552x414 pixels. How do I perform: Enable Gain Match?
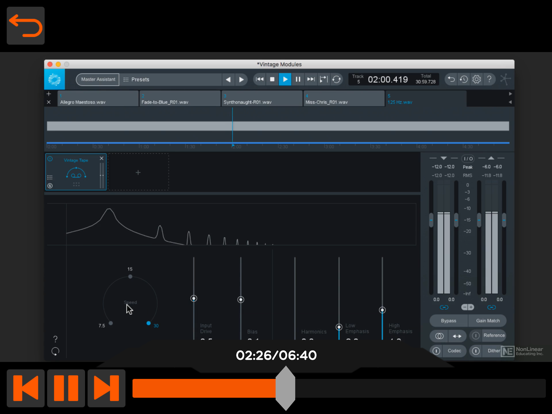coord(488,321)
